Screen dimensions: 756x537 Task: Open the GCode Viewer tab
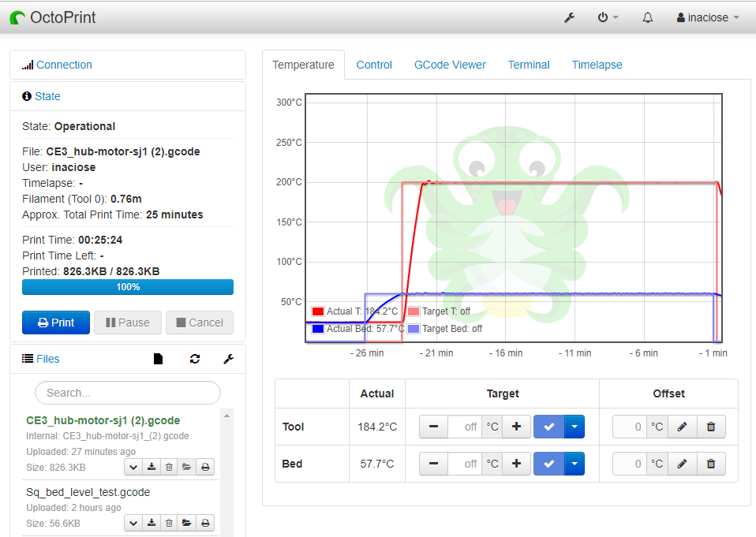[450, 65]
